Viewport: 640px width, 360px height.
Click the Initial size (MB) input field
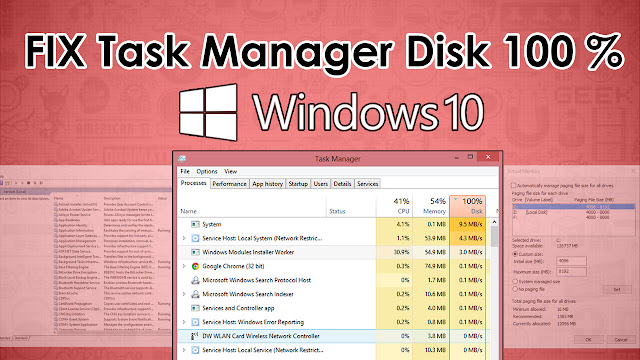(x=571, y=261)
